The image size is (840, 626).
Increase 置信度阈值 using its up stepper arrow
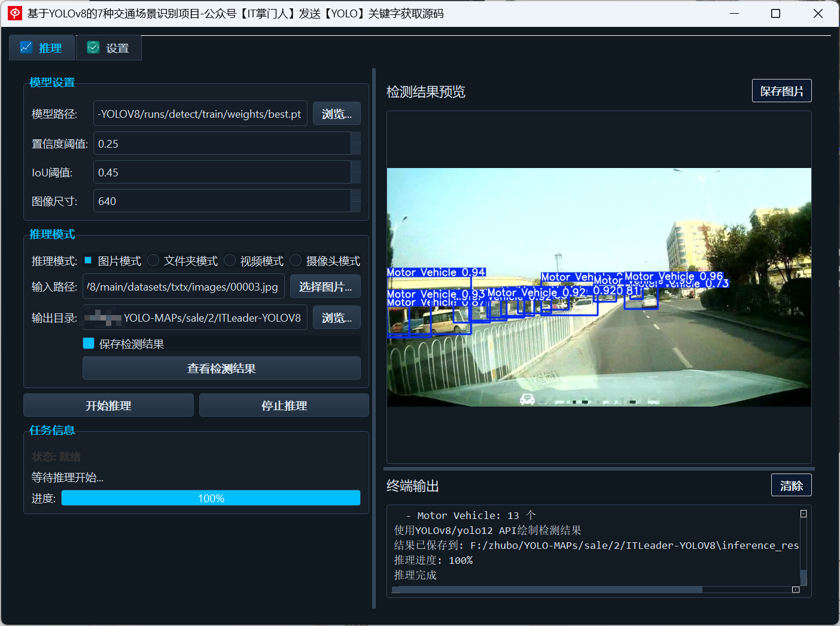[x=357, y=138]
